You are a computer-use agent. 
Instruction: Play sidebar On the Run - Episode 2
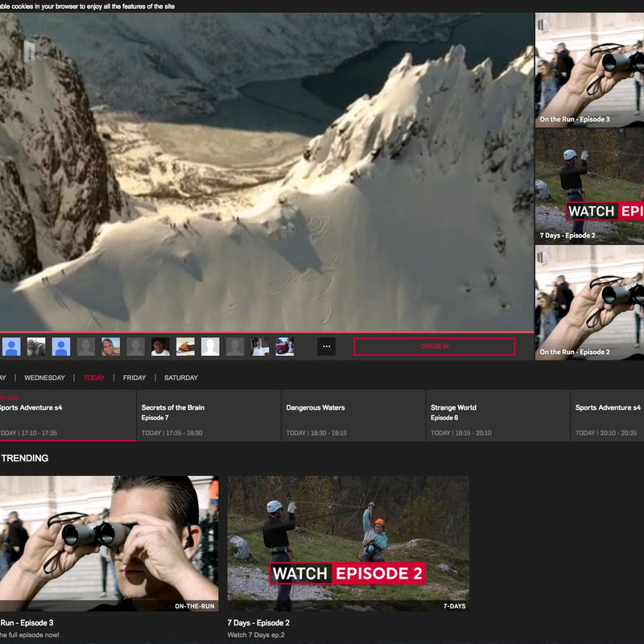point(589,303)
